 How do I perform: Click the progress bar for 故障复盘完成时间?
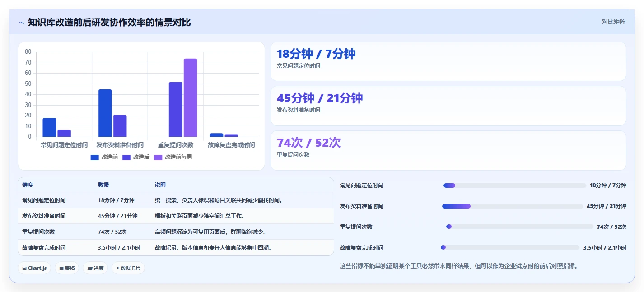point(510,247)
